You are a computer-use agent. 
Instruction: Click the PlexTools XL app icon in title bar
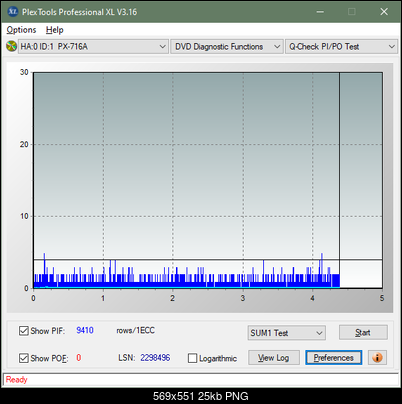pyautogui.click(x=13, y=12)
